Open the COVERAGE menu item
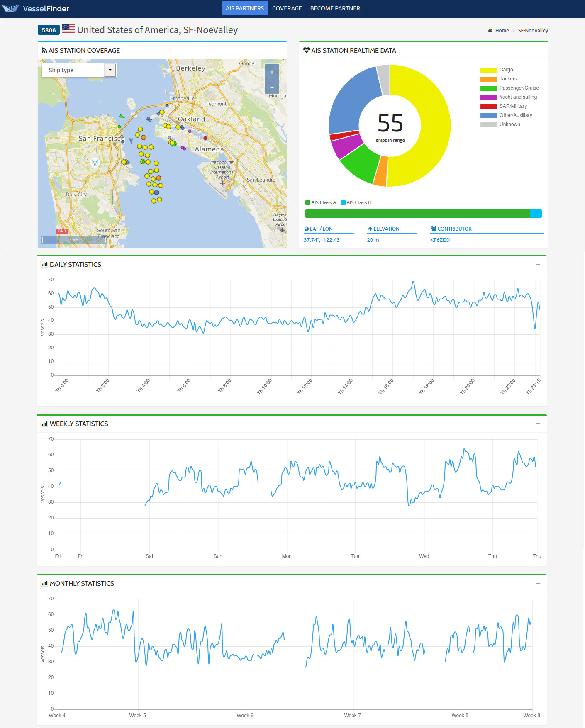Screen dimensions: 585x728 click(x=287, y=8)
